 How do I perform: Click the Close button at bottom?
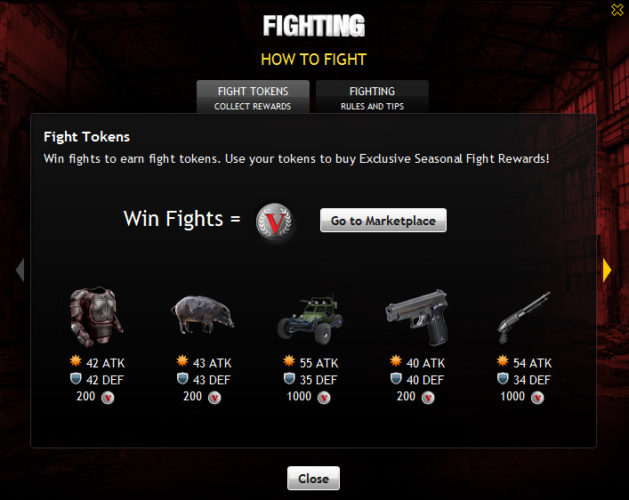pyautogui.click(x=313, y=478)
